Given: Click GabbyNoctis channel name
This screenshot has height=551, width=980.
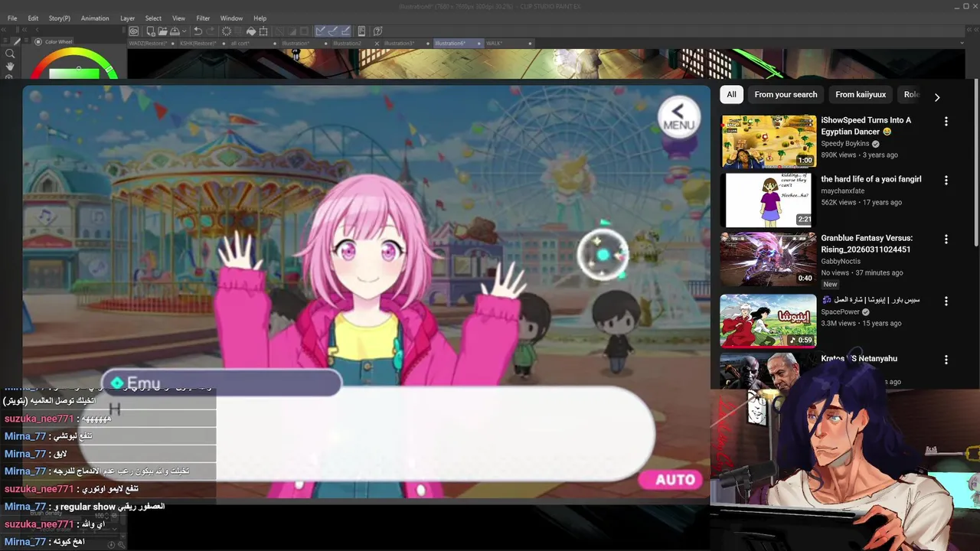Looking at the screenshot, I should [841, 262].
